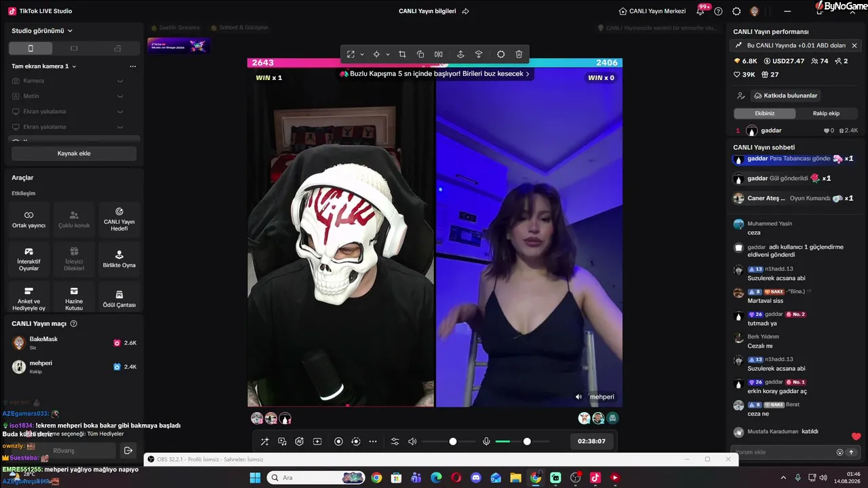Switch to the Rakip ekip tab
Image resolution: width=868 pixels, height=488 pixels.
(826, 113)
